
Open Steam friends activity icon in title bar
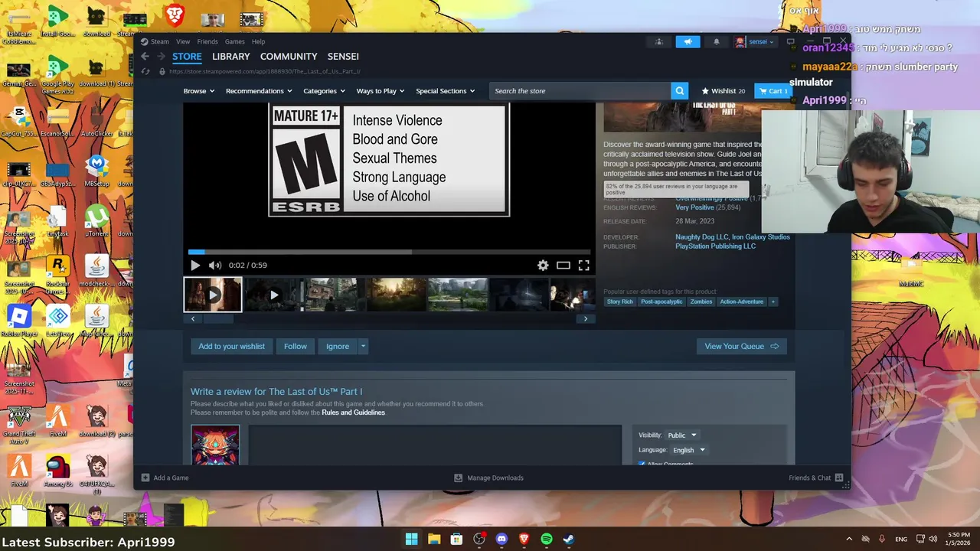(x=658, y=42)
